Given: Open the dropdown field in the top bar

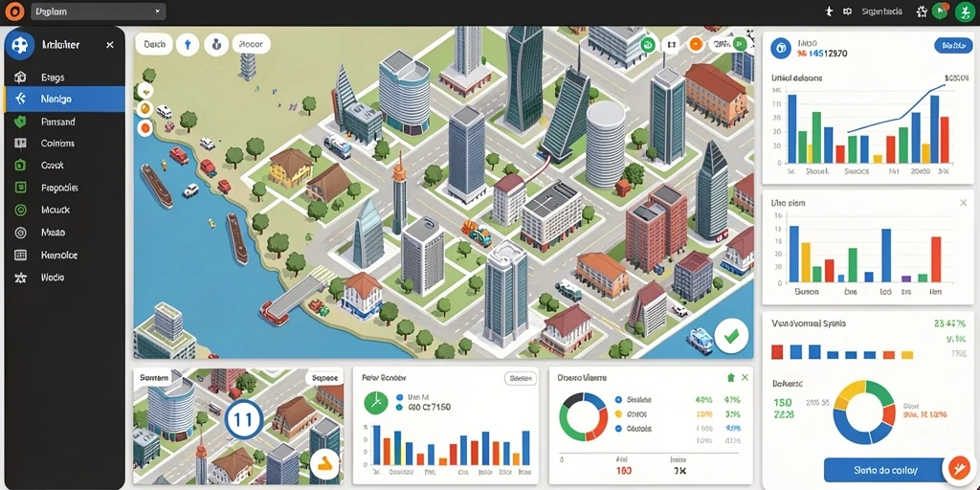Looking at the screenshot, I should pos(98,11).
